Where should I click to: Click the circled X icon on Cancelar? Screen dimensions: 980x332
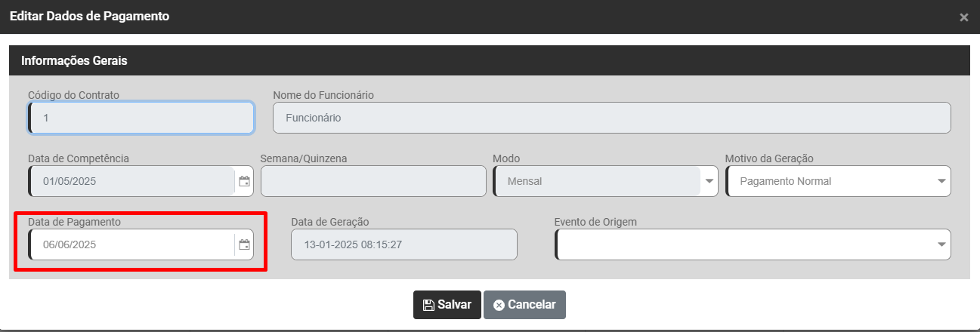click(x=498, y=305)
